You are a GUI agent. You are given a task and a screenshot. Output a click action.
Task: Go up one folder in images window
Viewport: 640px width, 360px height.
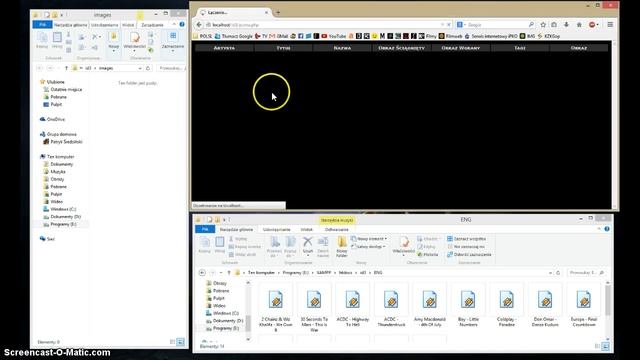(66, 68)
